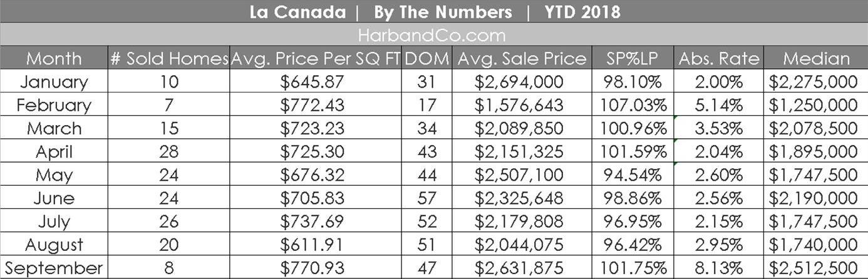868x279 pixels.
Task: Click March's SP%LP cell 100.96%
Action: [633, 128]
